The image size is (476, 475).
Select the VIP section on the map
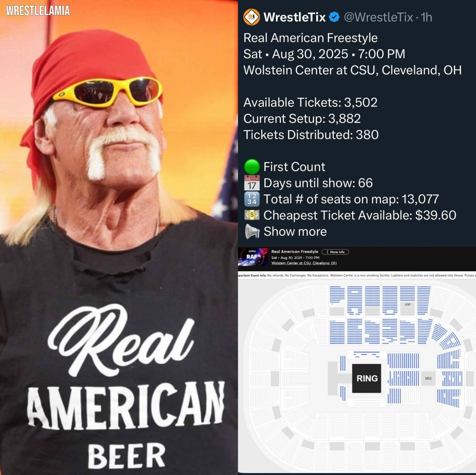[407, 304]
